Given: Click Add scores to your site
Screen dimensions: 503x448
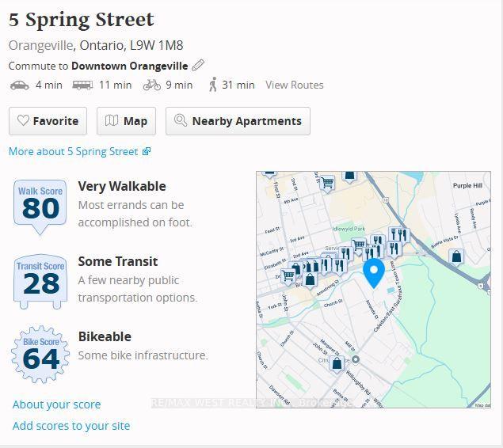Looking at the screenshot, I should (x=71, y=426).
